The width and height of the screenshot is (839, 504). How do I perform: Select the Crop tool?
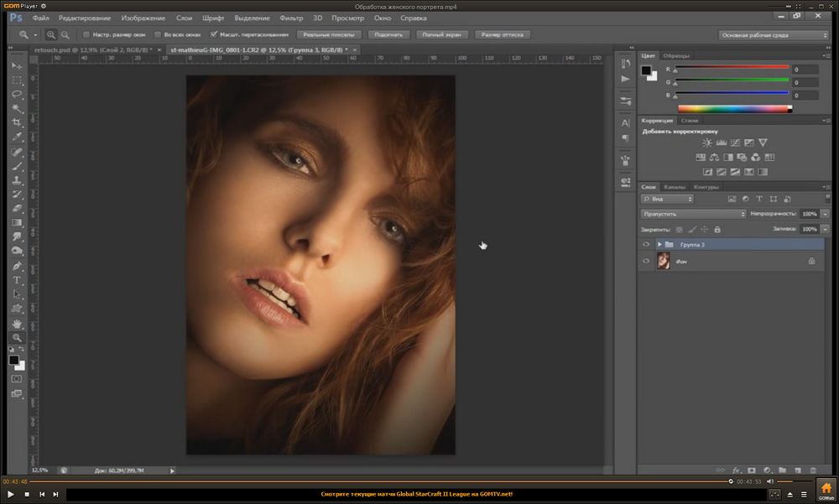pos(17,122)
